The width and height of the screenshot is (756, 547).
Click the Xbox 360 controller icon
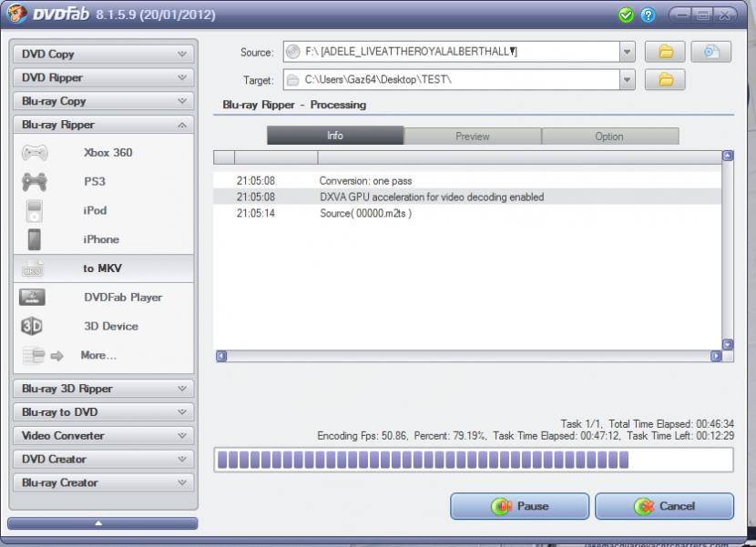coord(35,153)
